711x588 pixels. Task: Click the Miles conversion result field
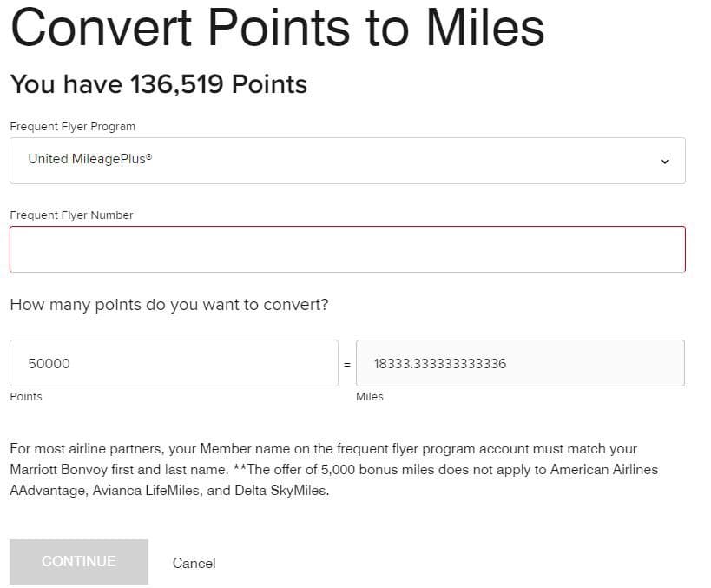pos(521,363)
